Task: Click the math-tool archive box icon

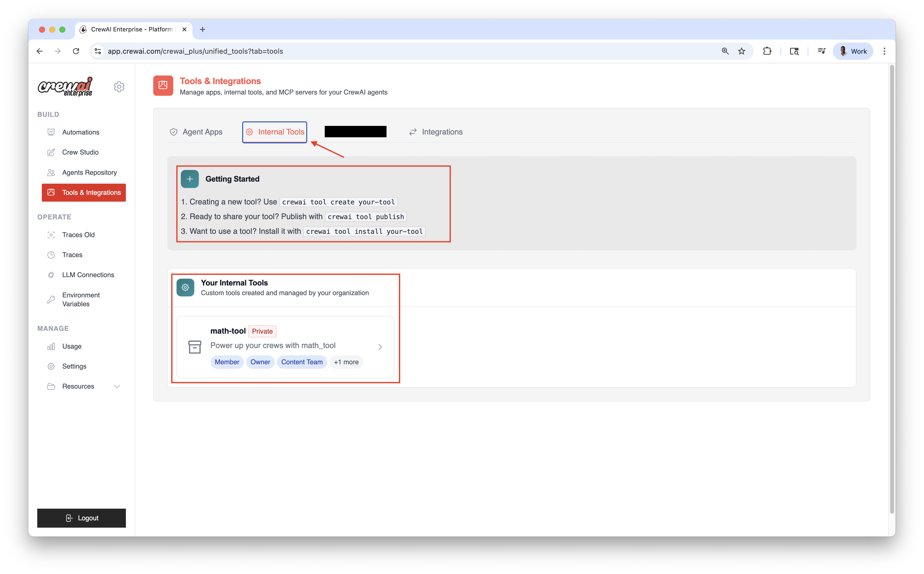Action: tap(195, 347)
